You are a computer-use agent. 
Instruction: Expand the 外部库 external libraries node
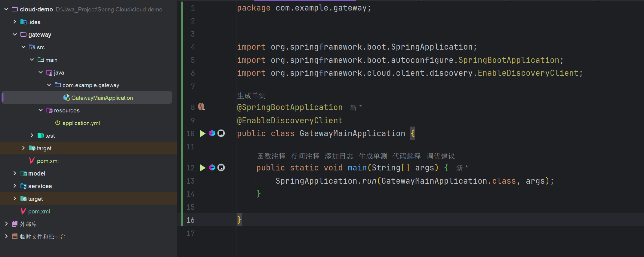coord(6,224)
